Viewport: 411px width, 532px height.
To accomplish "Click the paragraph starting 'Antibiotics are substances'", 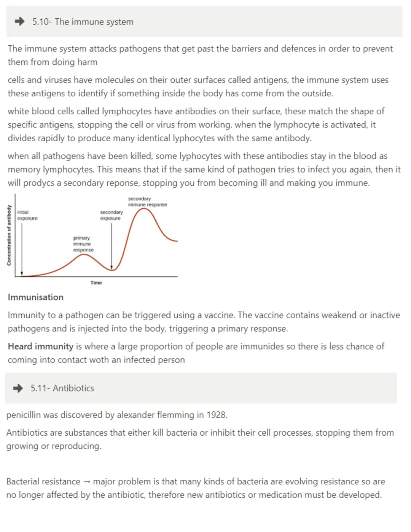I will point(200,439).
